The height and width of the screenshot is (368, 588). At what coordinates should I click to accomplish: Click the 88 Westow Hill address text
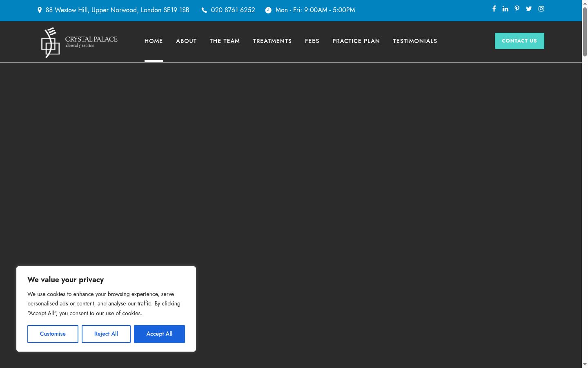[118, 10]
